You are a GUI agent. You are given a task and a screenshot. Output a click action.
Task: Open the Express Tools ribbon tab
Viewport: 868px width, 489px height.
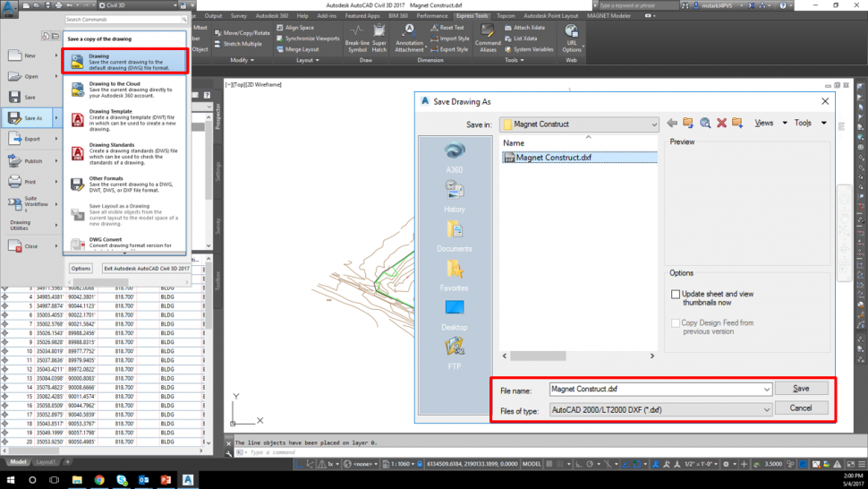[x=472, y=16]
